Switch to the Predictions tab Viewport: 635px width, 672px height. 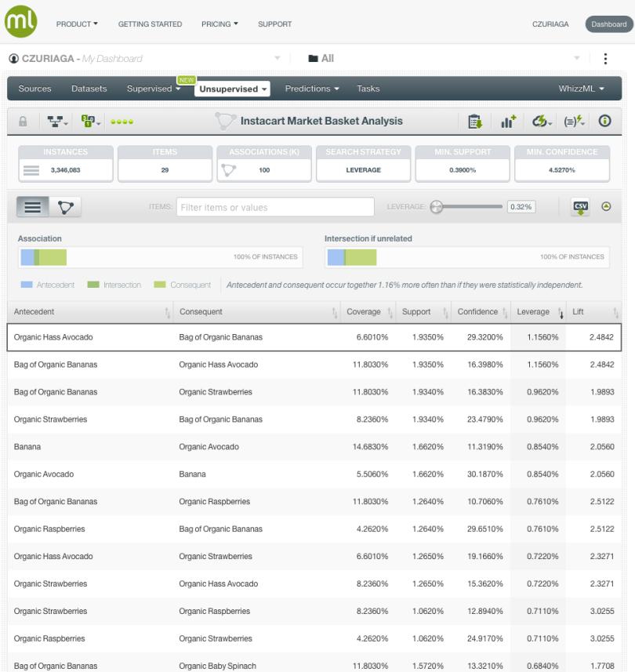[308, 89]
